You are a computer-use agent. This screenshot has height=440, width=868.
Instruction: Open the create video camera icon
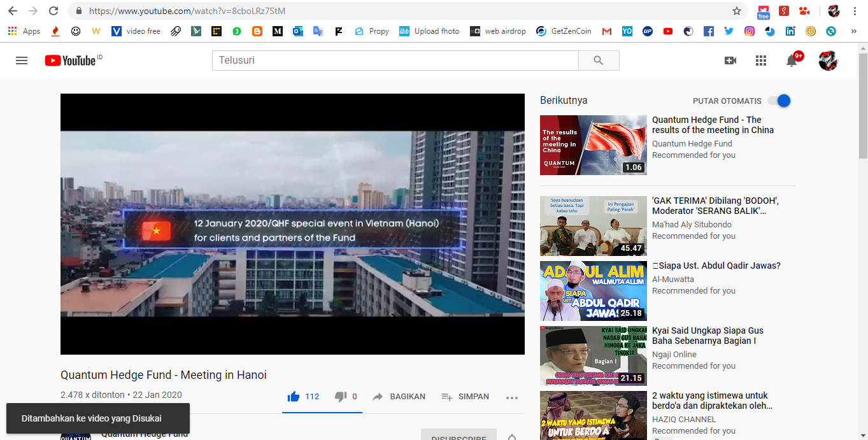pos(730,60)
